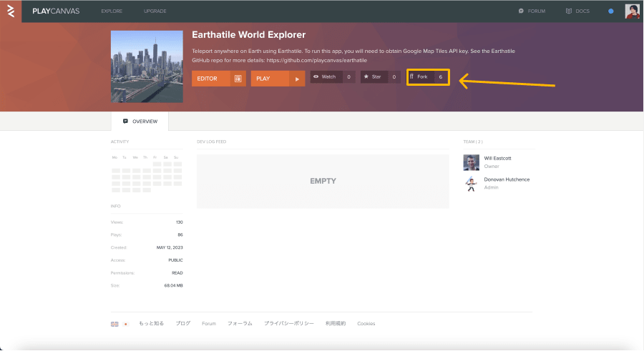Viewport: 644px width, 351px height.
Task: Open the EXPLORE menu item
Action: click(112, 11)
